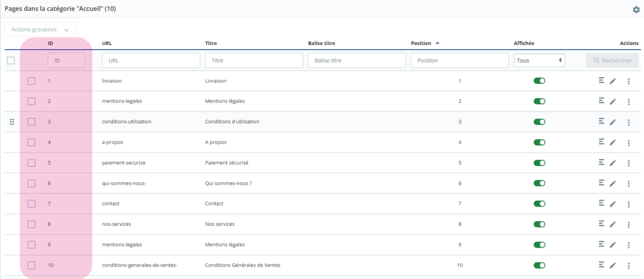The height and width of the screenshot is (279, 644).
Task: Open the three-dot menu for the contact row
Action: (x=629, y=204)
